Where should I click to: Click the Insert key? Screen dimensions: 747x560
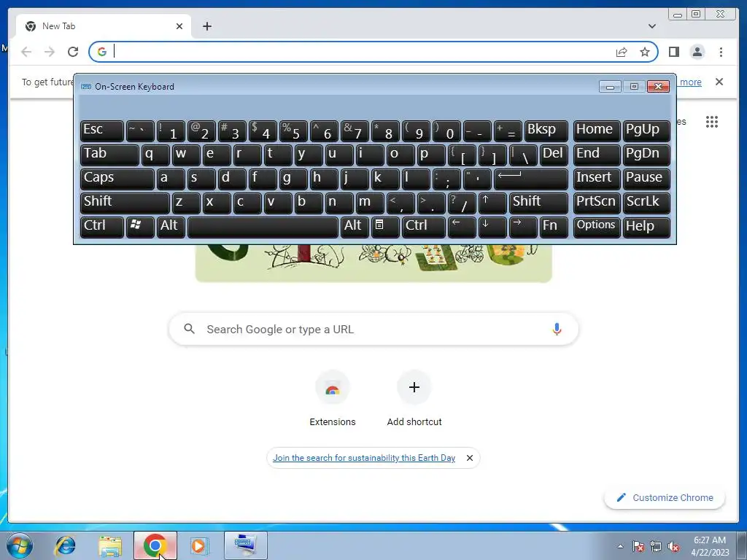point(597,179)
